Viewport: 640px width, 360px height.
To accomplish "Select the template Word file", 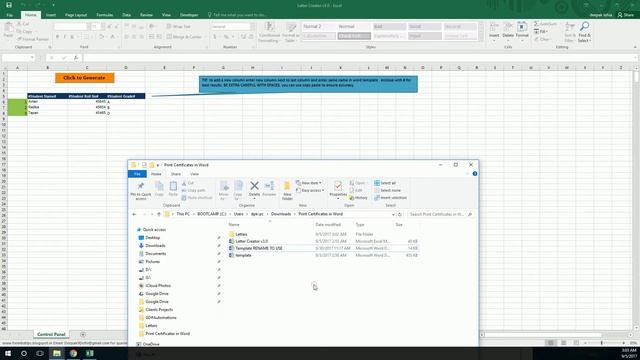I will click(243, 255).
